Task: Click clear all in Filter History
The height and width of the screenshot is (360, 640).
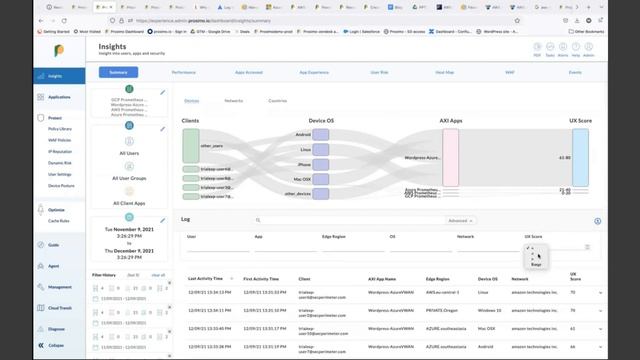Action: pos(158,275)
